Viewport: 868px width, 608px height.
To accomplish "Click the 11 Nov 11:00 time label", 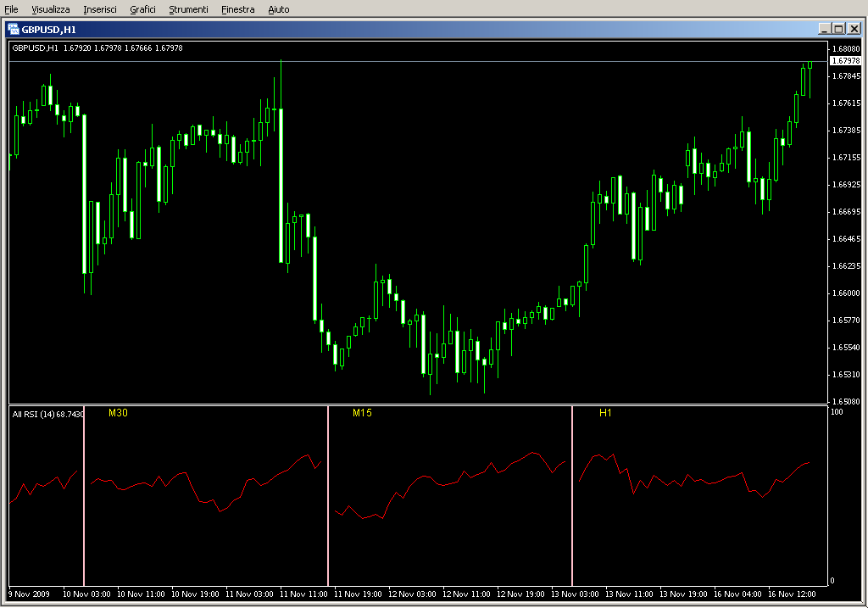I will [303, 594].
